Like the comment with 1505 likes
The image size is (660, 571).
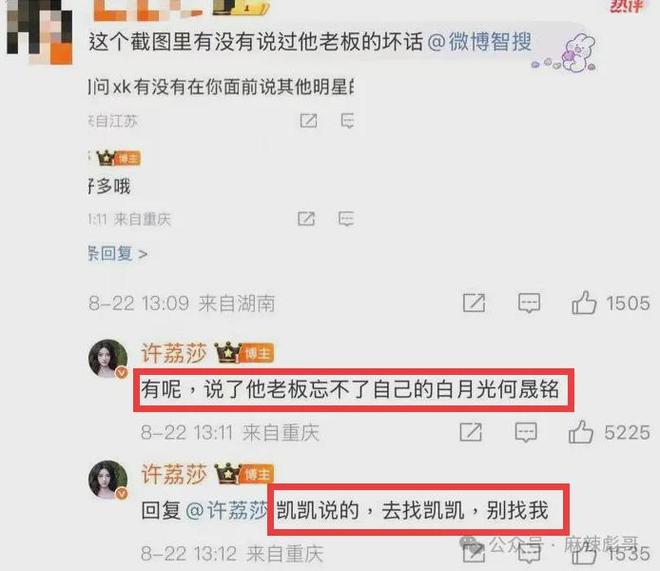584,303
